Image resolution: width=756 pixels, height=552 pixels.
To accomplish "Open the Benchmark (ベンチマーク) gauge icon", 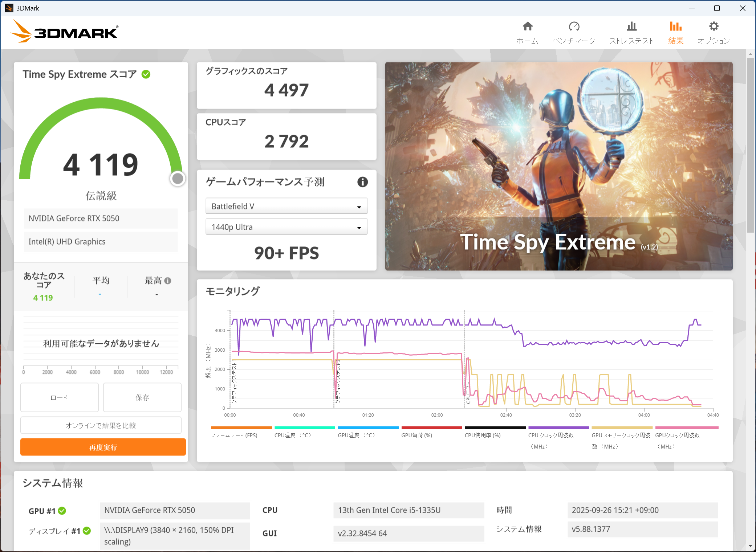I will tap(574, 27).
